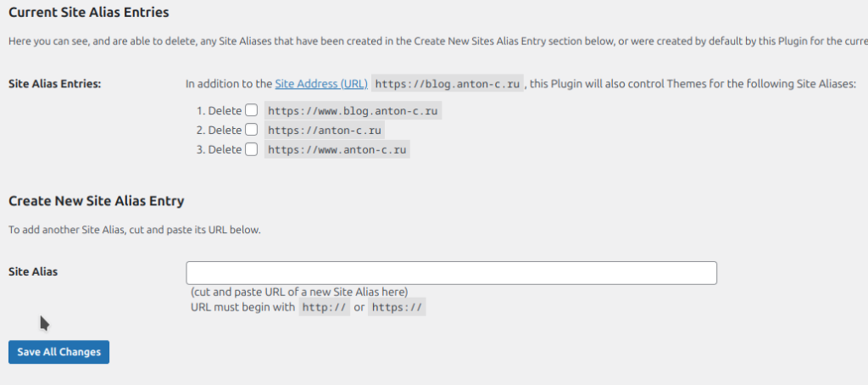This screenshot has height=385, width=868.
Task: Click the "Delete" label of entry 1
Action: 225,110
